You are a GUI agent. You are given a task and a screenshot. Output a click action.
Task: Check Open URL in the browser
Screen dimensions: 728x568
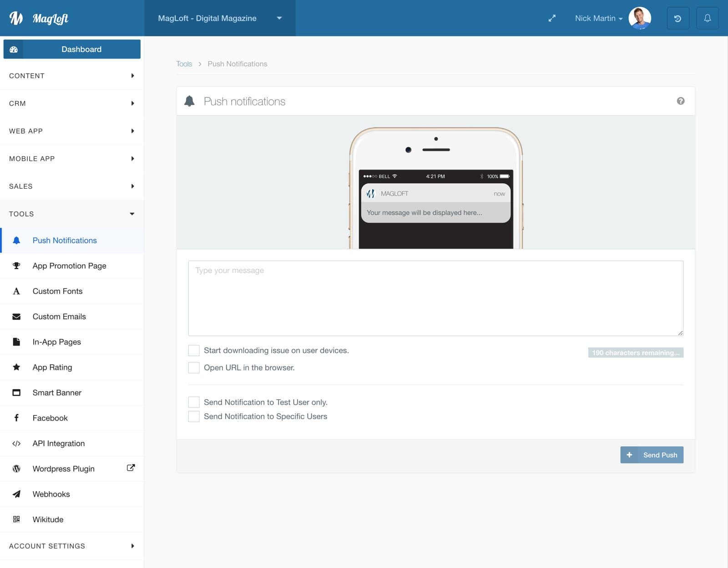[194, 367]
